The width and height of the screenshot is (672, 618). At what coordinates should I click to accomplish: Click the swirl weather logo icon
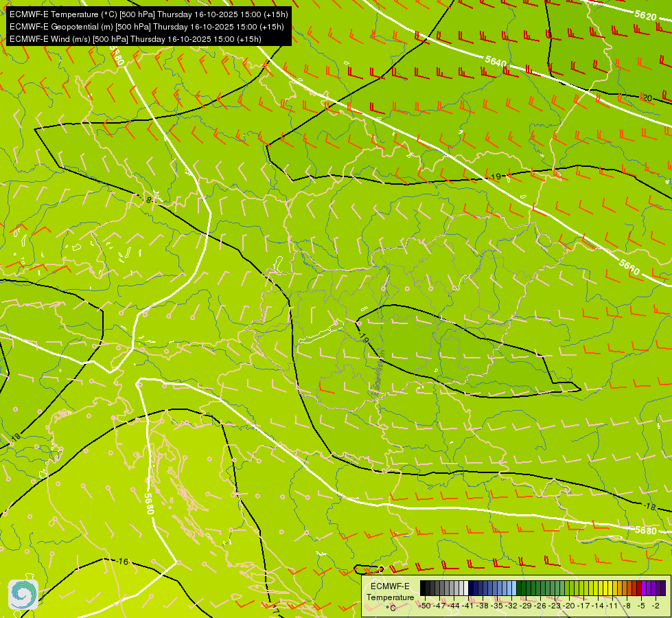(23, 595)
